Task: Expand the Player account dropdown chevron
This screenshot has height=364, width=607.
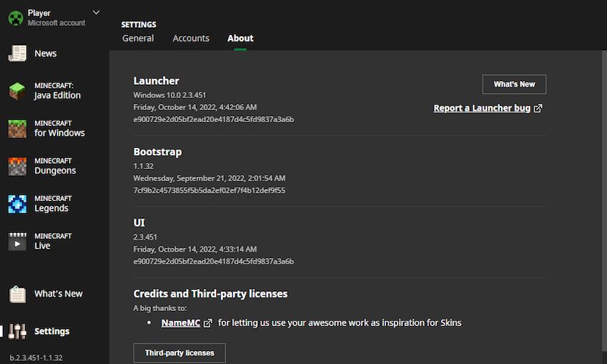Action: click(x=96, y=12)
